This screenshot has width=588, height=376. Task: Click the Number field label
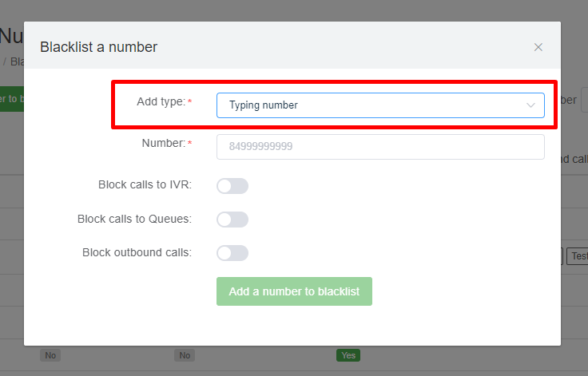(x=163, y=143)
